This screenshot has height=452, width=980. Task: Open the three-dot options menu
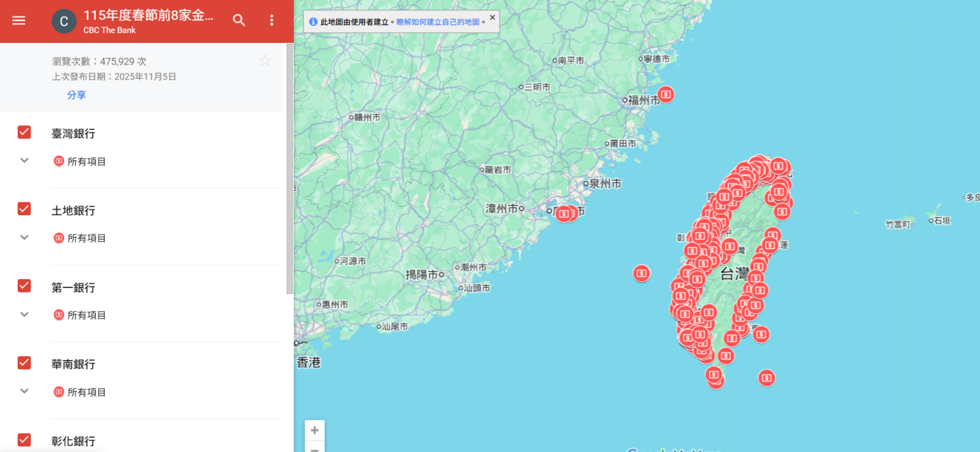272,20
